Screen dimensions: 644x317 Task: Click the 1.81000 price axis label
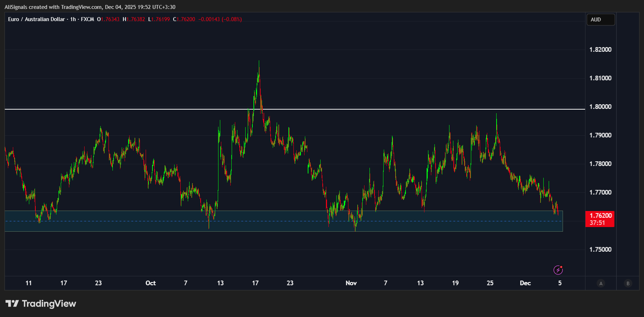click(x=600, y=78)
